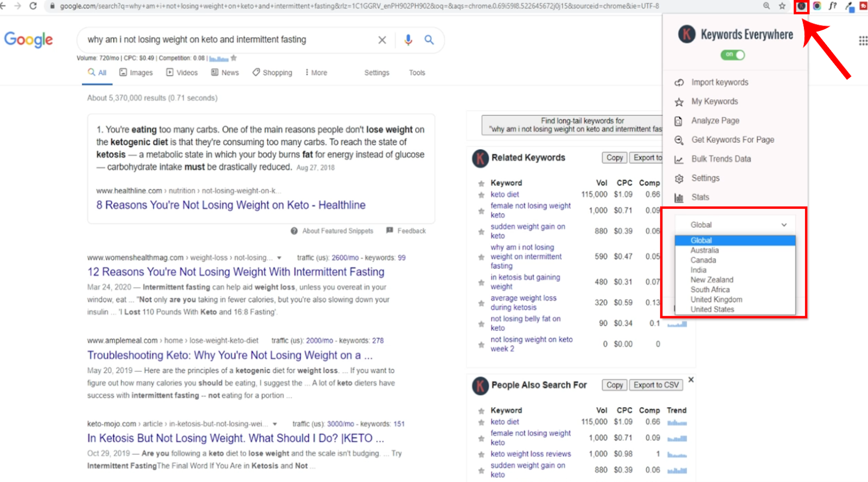Reload the page with the browser refresh icon

(33, 6)
